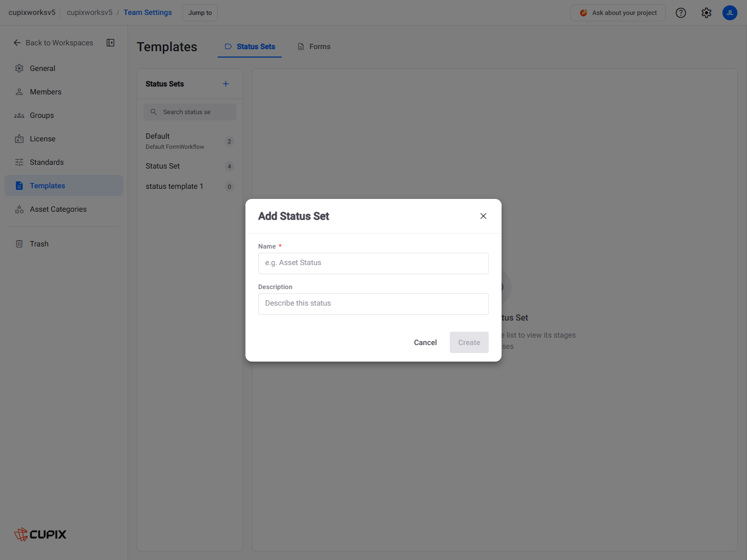This screenshot has width=747, height=560.
Task: Select the Default status set
Action: pos(190,141)
